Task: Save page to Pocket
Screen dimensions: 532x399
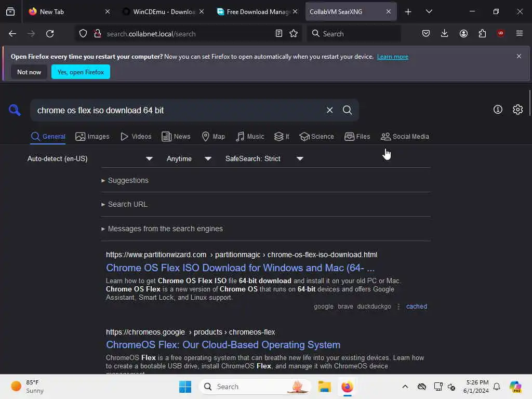Action: click(426, 34)
